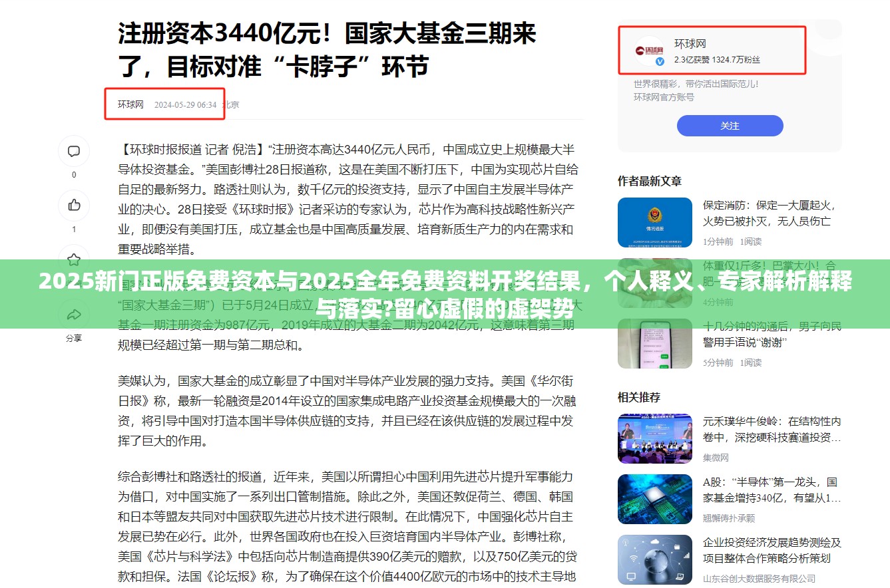Click the article headline 注册资本3440亿元
Image resolution: width=890 pixels, height=588 pixels.
pyautogui.click(x=327, y=49)
